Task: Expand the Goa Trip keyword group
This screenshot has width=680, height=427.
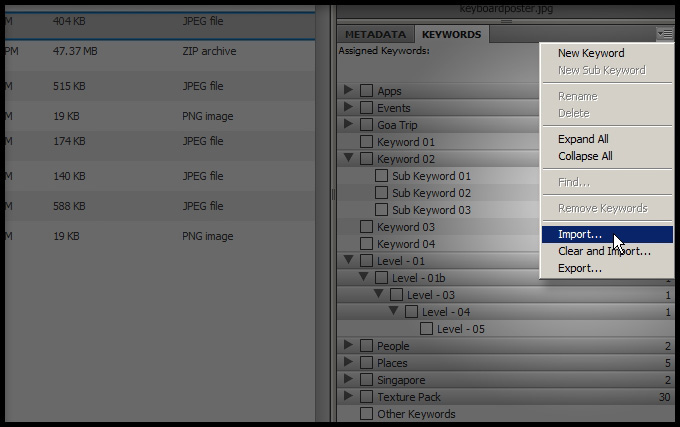Action: [x=348, y=125]
